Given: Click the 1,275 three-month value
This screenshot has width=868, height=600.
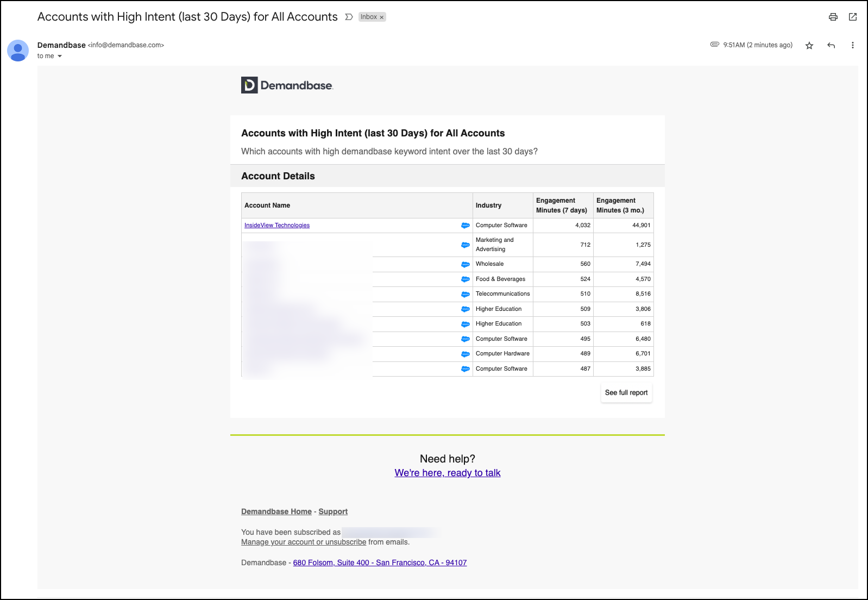Looking at the screenshot, I should 643,245.
